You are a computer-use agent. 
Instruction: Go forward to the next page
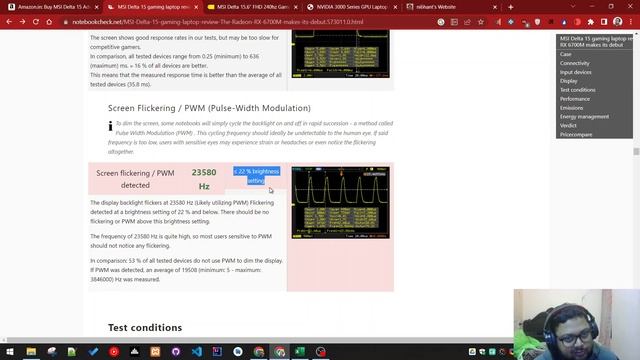coord(22,22)
